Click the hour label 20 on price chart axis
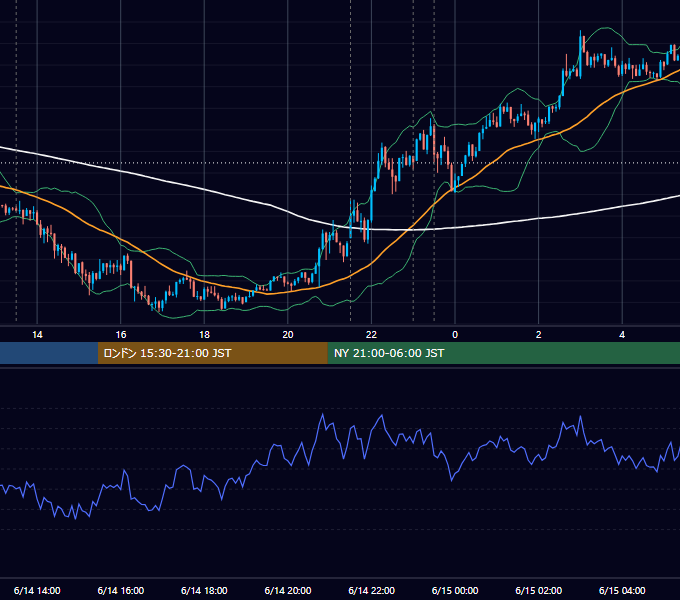Viewport: 680px width, 600px height. (x=288, y=335)
